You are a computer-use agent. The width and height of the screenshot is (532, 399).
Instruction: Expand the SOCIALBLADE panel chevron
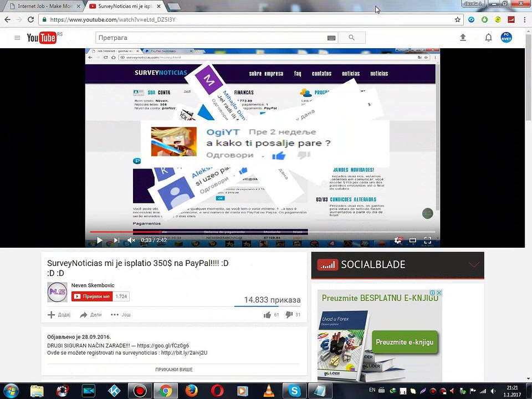point(474,265)
